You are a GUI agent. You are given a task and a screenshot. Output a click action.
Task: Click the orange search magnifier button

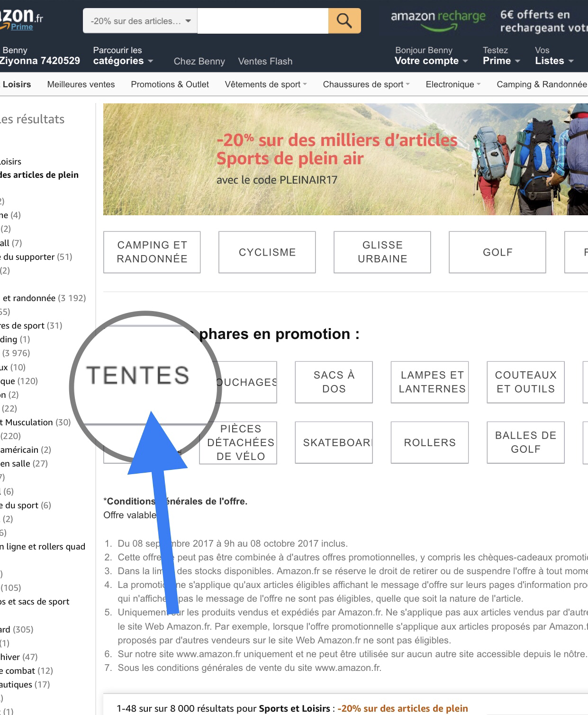tap(344, 21)
